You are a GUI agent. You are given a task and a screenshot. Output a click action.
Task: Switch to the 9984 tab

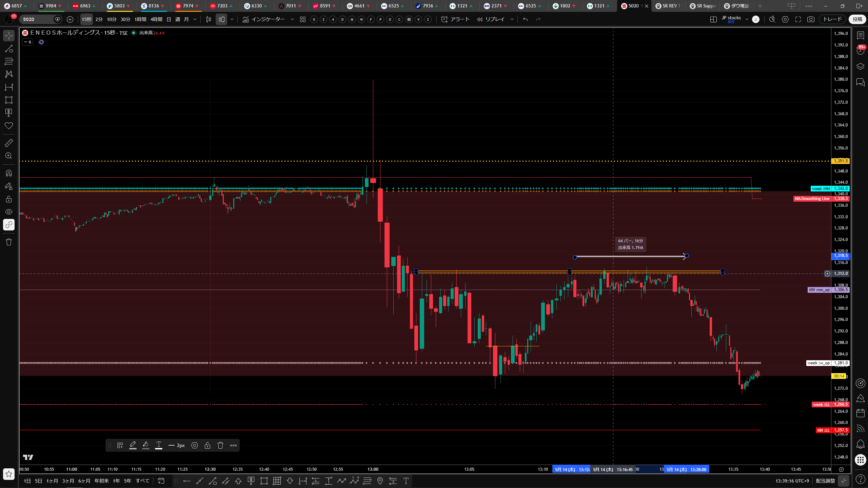click(x=51, y=6)
